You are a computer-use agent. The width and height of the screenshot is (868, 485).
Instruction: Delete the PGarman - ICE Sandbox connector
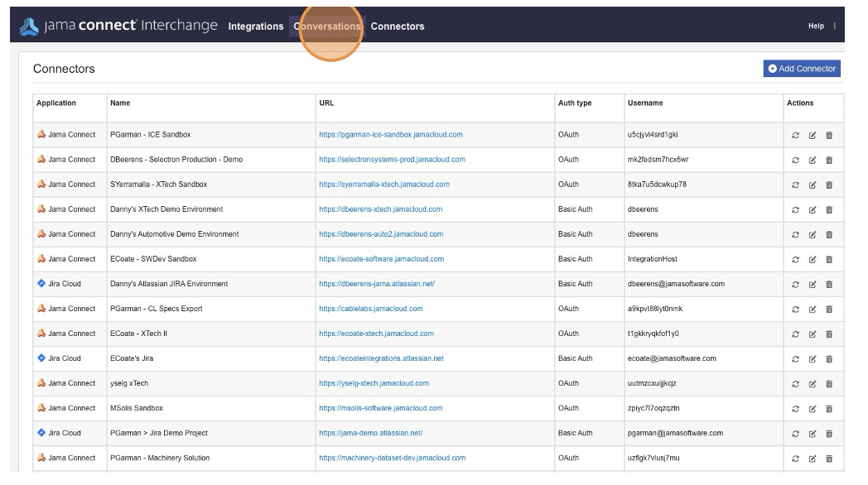(x=829, y=135)
